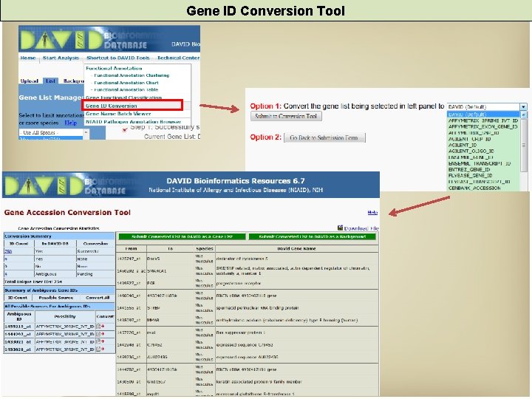This screenshot has height=399, width=532.
Task: Click scrollbar arrow beside Use All Species list
Action: [x=86, y=132]
